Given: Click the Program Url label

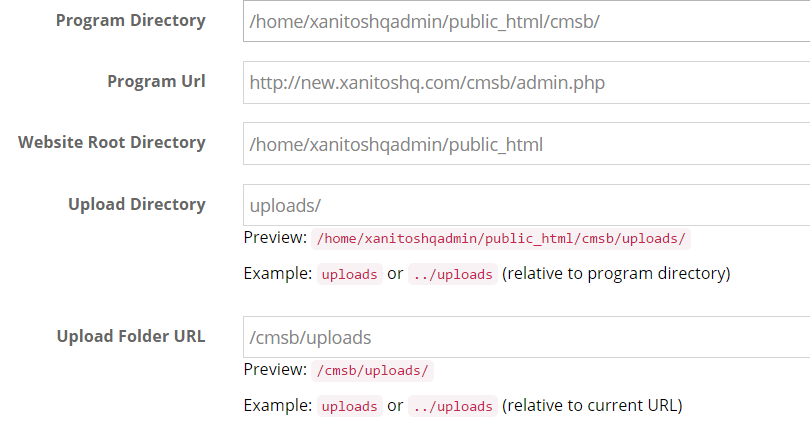Looking at the screenshot, I should pos(156,81).
